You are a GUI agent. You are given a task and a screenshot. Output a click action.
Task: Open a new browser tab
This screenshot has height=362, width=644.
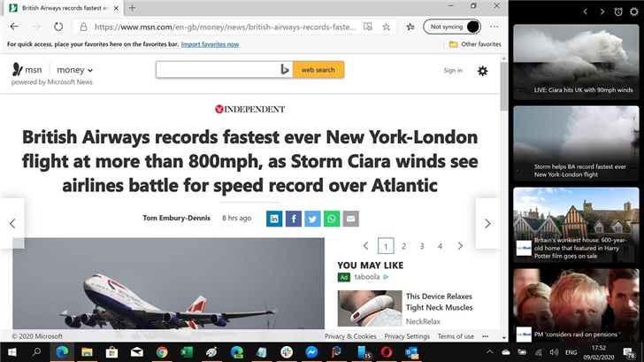click(x=133, y=8)
